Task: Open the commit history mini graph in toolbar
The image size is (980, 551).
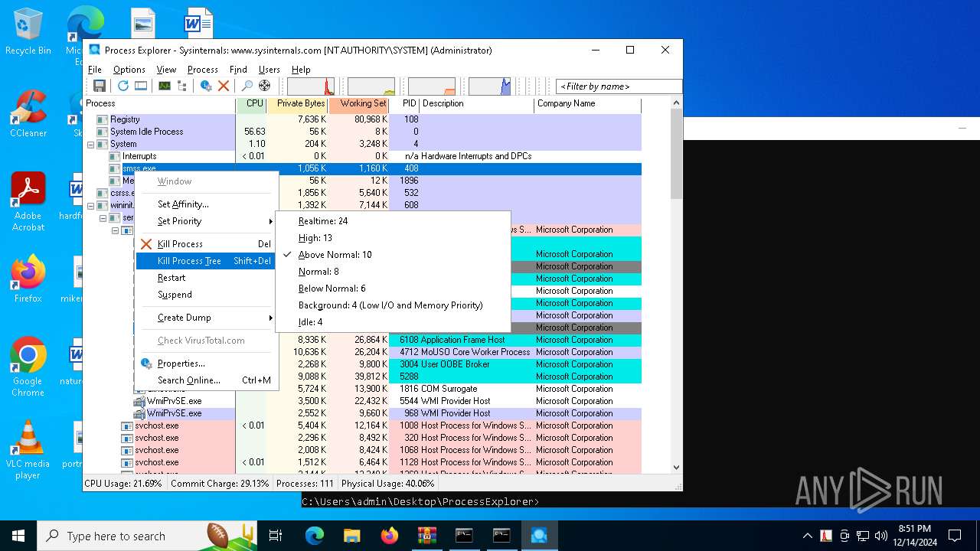Action: 371,86
